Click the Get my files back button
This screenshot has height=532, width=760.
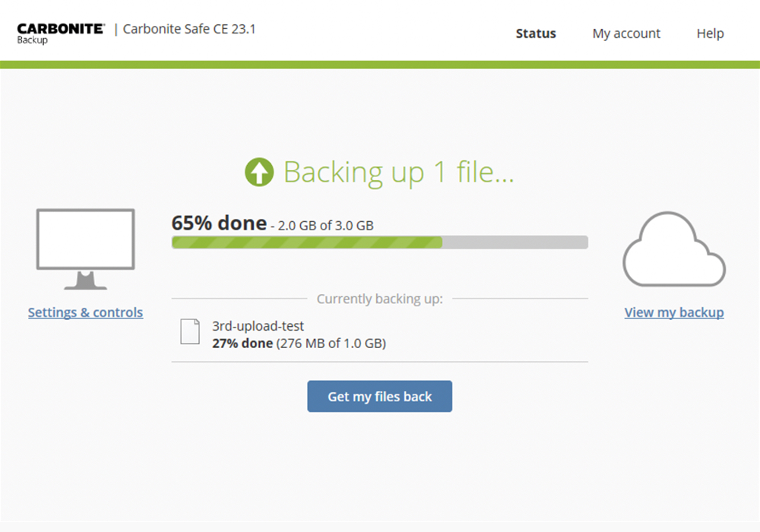pyautogui.click(x=379, y=396)
